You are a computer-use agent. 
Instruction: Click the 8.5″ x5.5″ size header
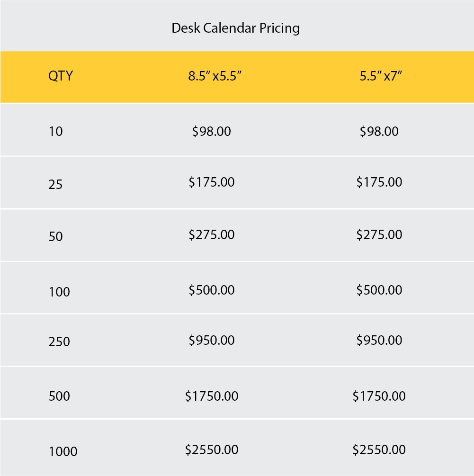tap(215, 76)
